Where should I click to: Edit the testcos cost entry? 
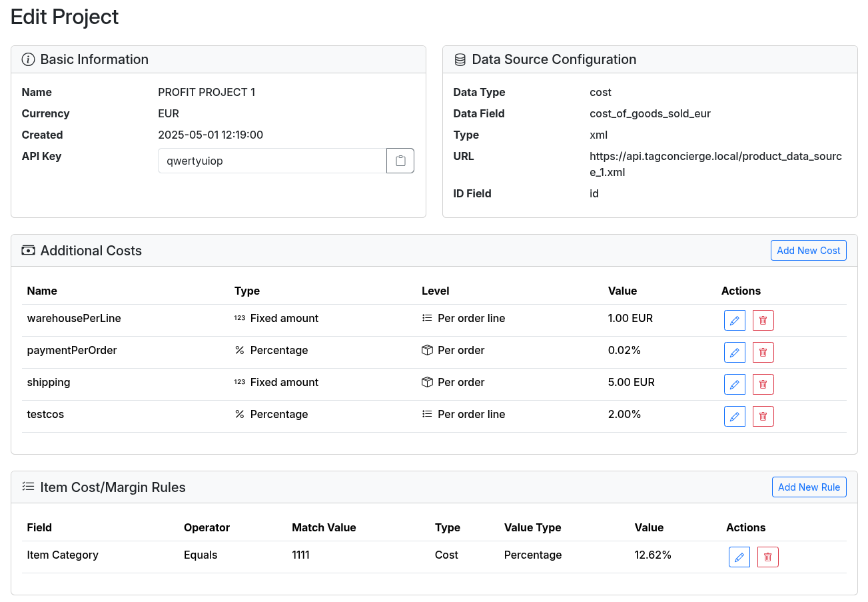coord(734,416)
